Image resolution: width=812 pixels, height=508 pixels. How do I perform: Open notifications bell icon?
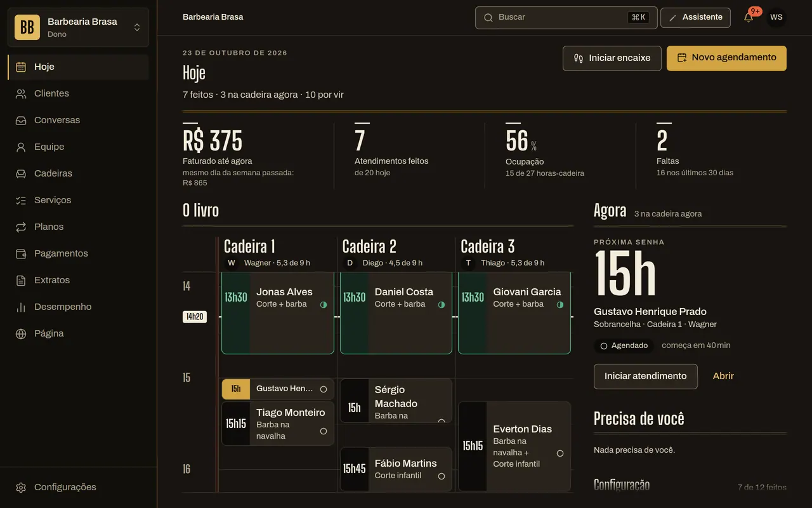pos(749,18)
